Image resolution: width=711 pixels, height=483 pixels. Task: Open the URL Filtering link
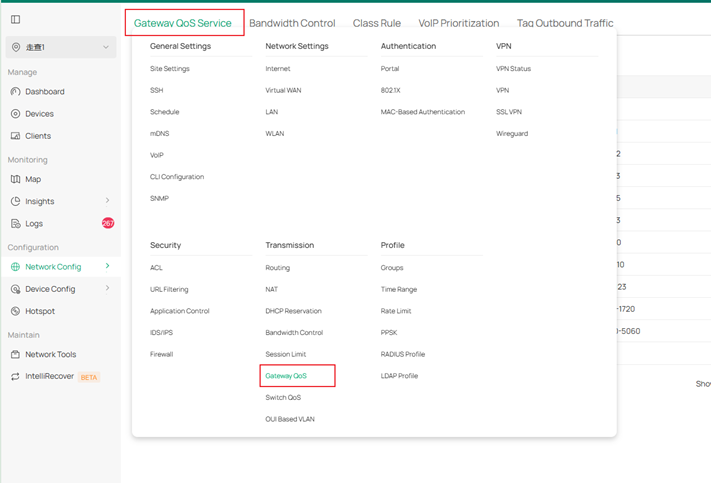coord(169,289)
